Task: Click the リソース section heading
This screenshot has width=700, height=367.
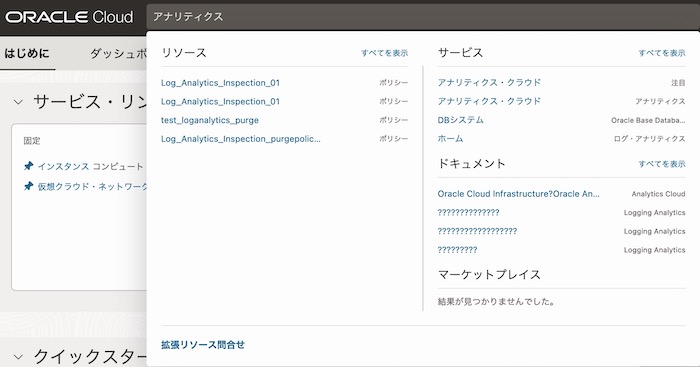Action: (x=184, y=53)
